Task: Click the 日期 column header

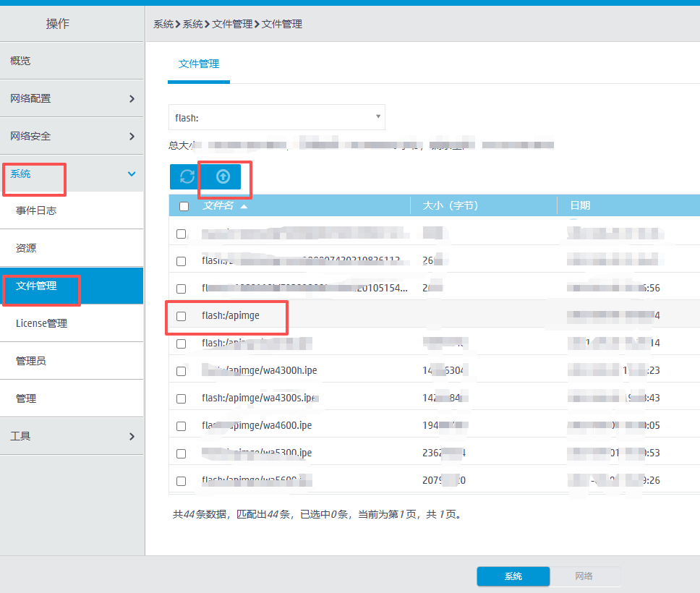Action: pos(580,205)
